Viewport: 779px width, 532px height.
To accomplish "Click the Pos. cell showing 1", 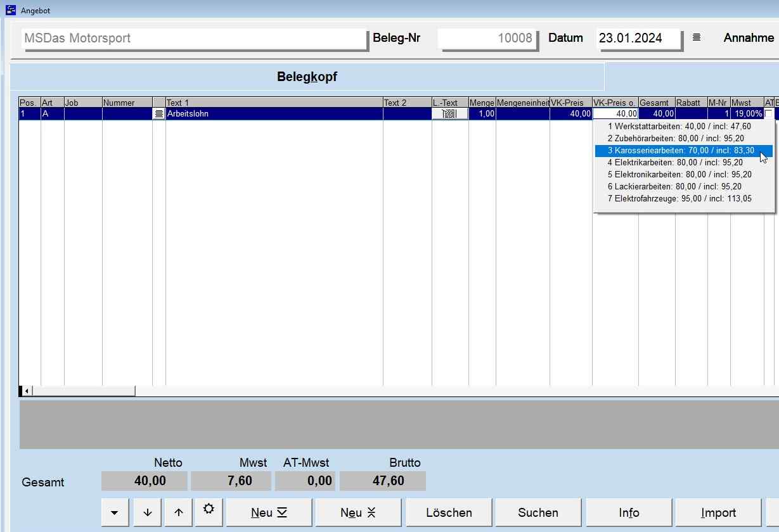I will [x=30, y=114].
